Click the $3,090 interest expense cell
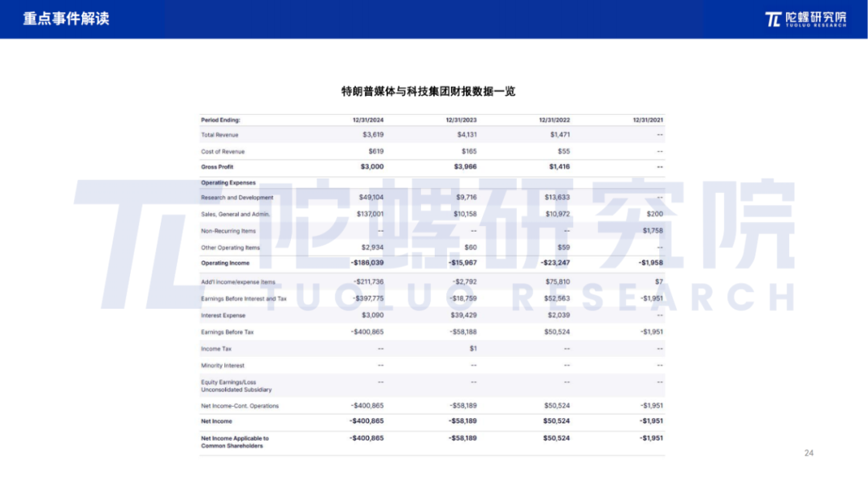The height and width of the screenshot is (488, 868). click(373, 315)
